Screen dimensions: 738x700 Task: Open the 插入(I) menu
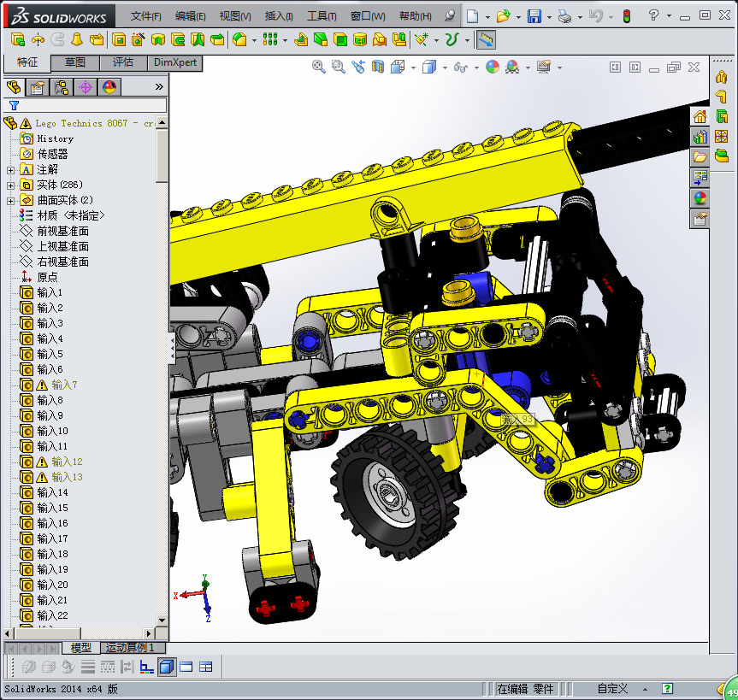pyautogui.click(x=279, y=16)
